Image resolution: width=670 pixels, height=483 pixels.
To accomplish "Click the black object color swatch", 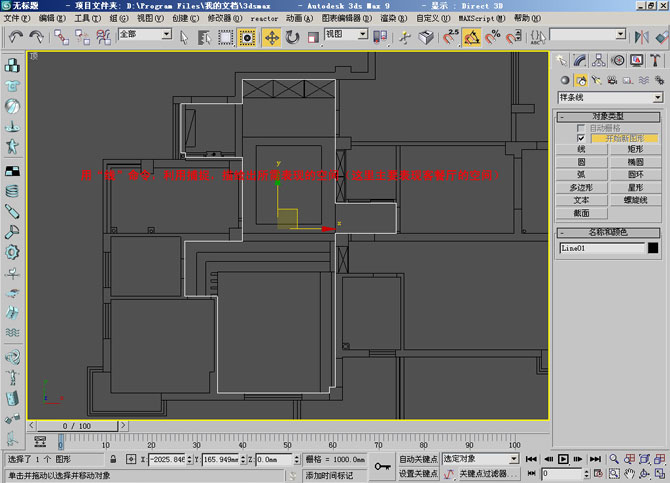I will click(653, 247).
